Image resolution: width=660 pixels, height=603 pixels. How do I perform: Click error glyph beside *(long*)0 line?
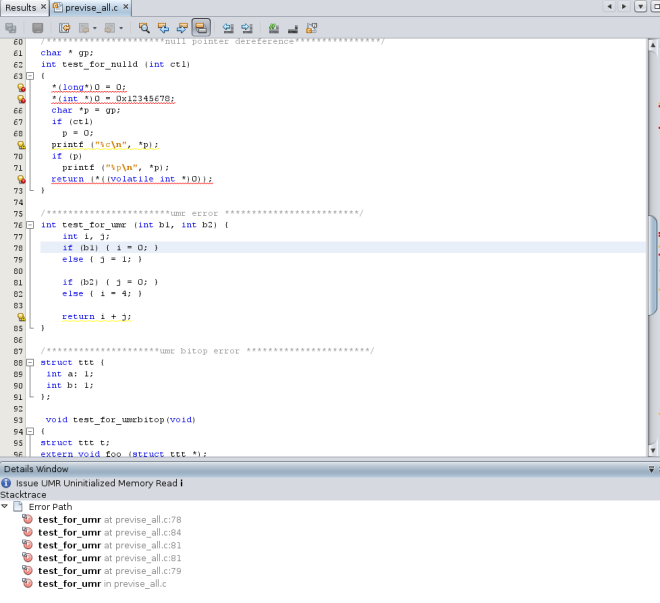(21, 88)
